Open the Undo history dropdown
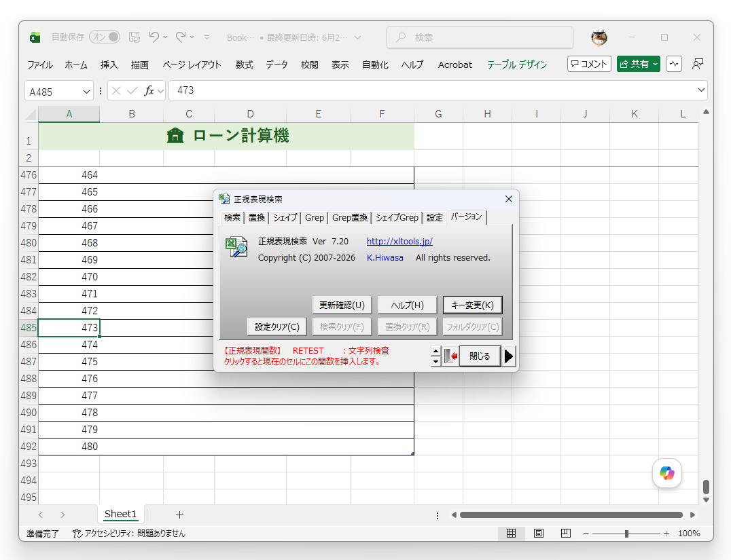The image size is (731, 560). (166, 37)
